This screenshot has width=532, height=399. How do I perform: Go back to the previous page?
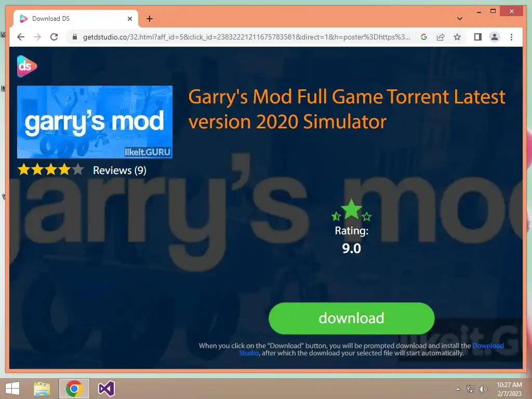point(21,37)
